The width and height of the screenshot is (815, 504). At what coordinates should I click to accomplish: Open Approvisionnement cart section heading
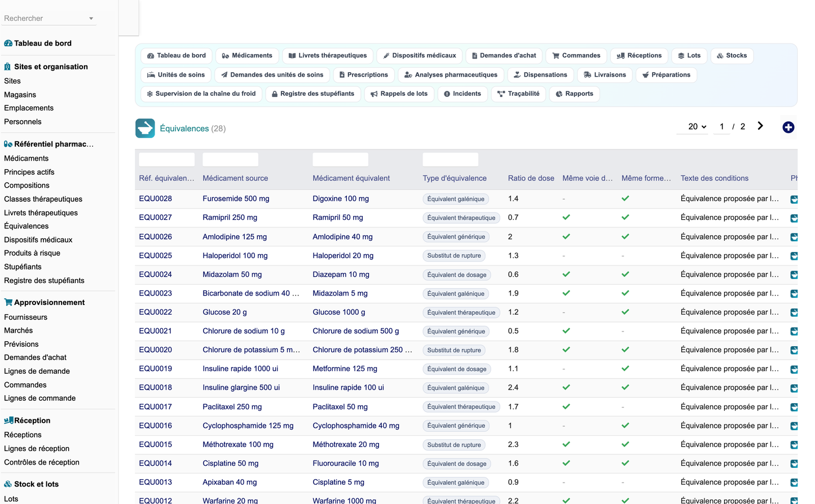(45, 302)
